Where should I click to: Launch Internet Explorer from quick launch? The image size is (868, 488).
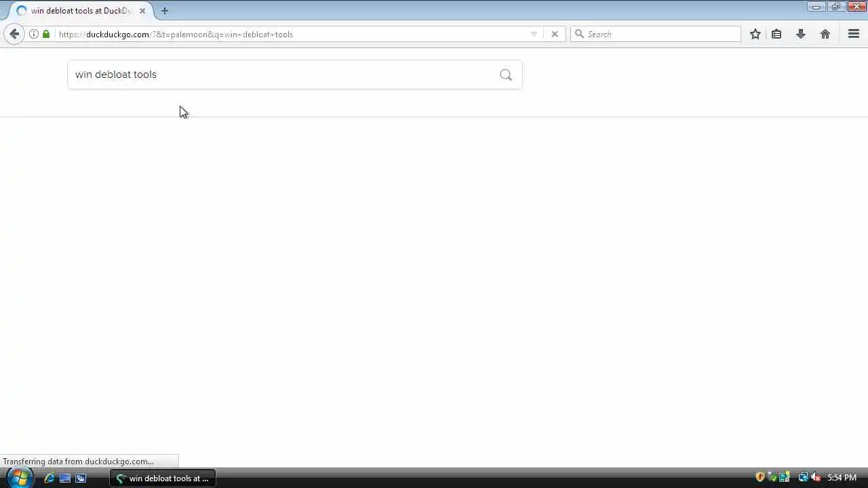click(50, 478)
